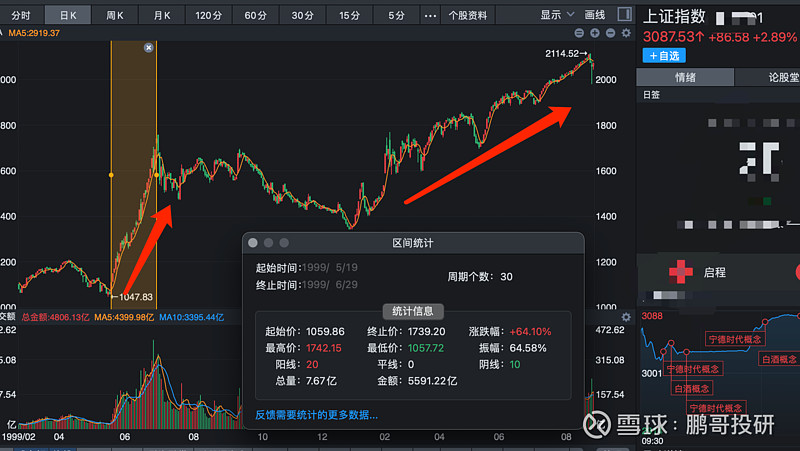Click the 最高价 1742.15 value
Image resolution: width=800 pixels, height=451 pixels.
pyautogui.click(x=323, y=348)
